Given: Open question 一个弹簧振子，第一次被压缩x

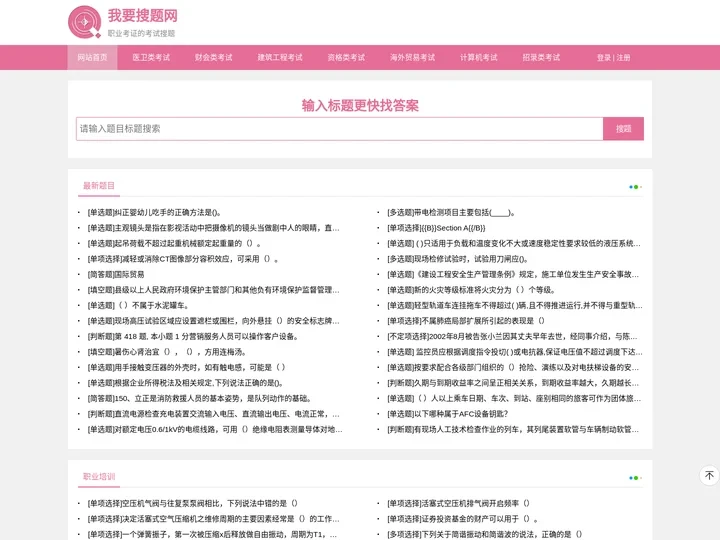Looking at the screenshot, I should pyautogui.click(x=212, y=534).
